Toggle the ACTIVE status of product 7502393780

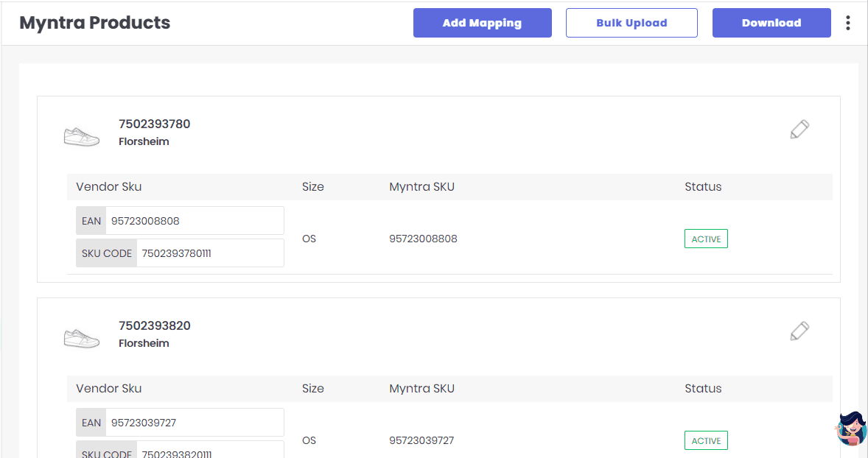click(x=705, y=238)
